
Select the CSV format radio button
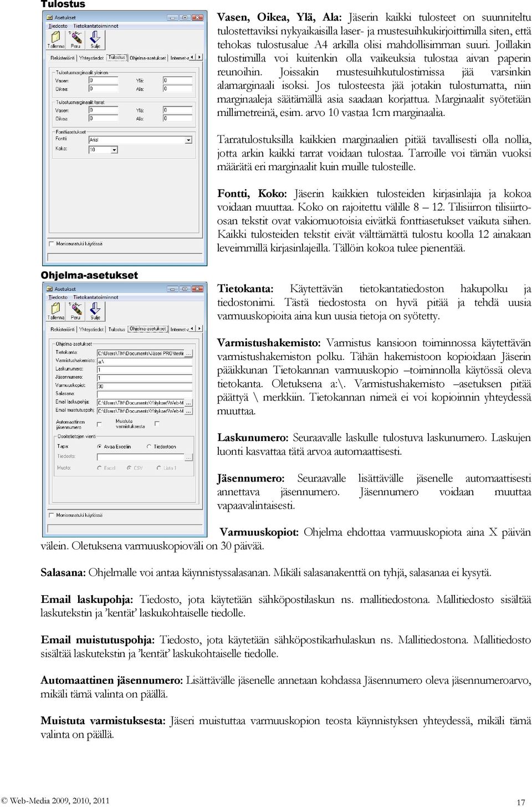tap(129, 468)
